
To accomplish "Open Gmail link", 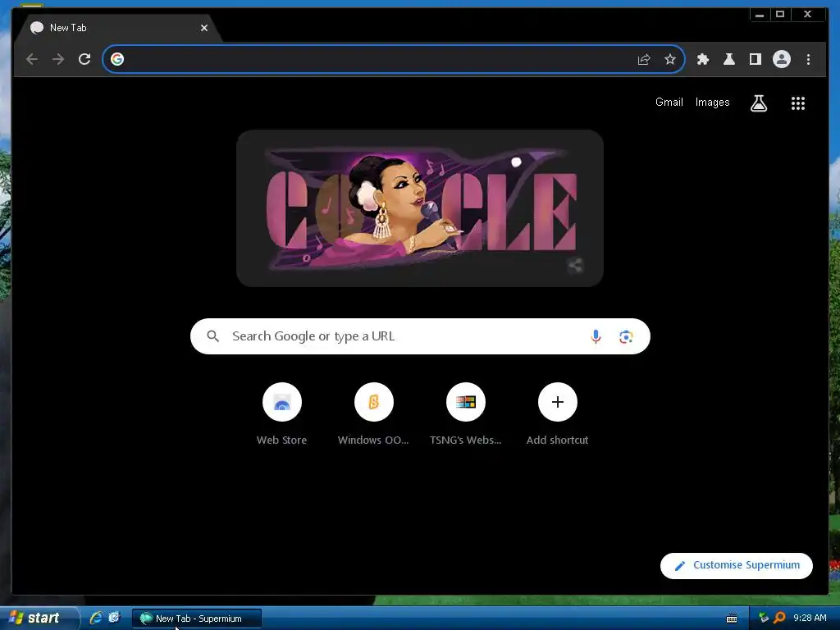I will [669, 102].
